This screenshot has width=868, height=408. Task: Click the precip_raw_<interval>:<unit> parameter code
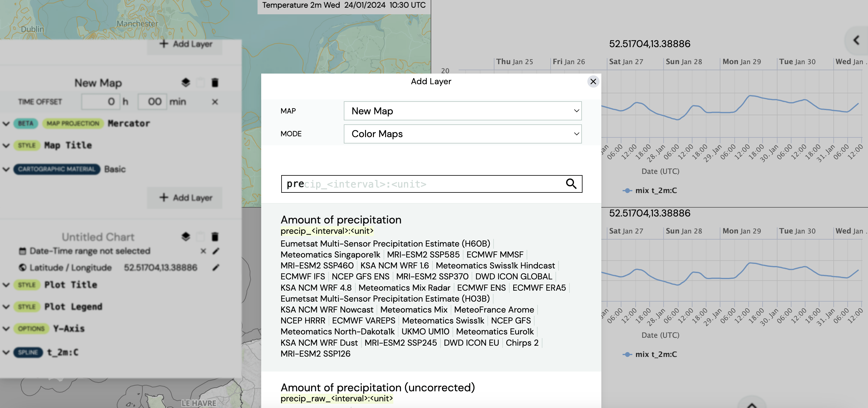pyautogui.click(x=337, y=398)
